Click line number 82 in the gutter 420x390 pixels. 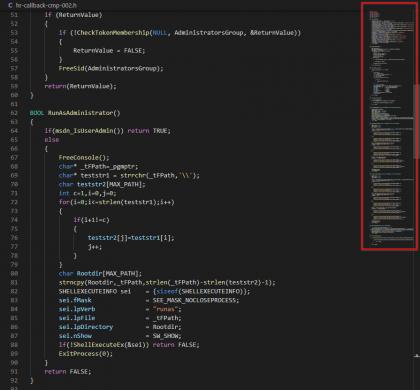pyautogui.click(x=14, y=291)
